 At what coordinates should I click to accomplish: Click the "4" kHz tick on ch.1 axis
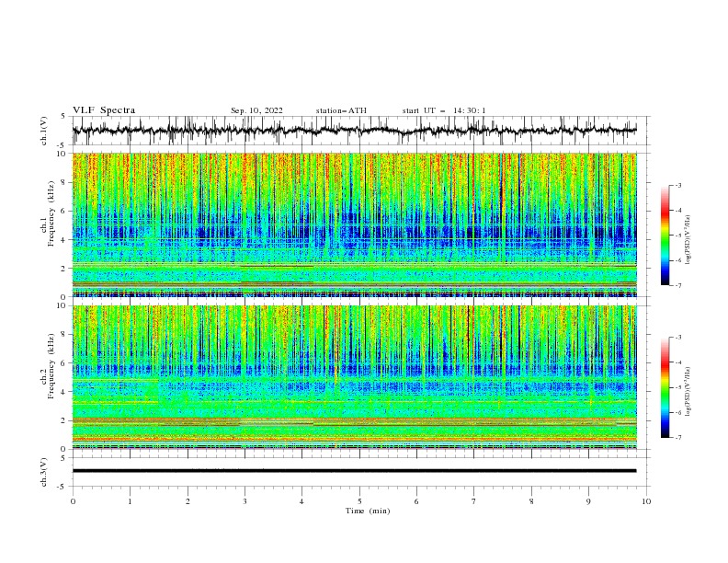coord(65,240)
